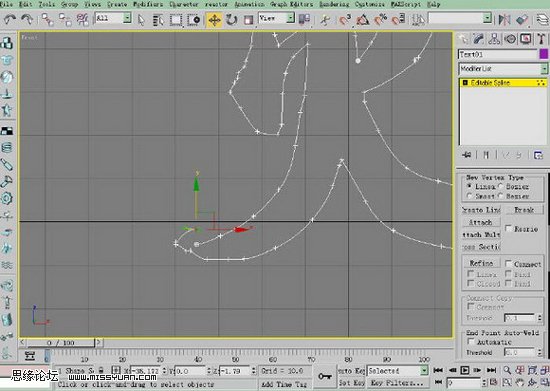Toggle the Angle Snap icon
The height and width of the screenshot is (391, 550).
363,19
